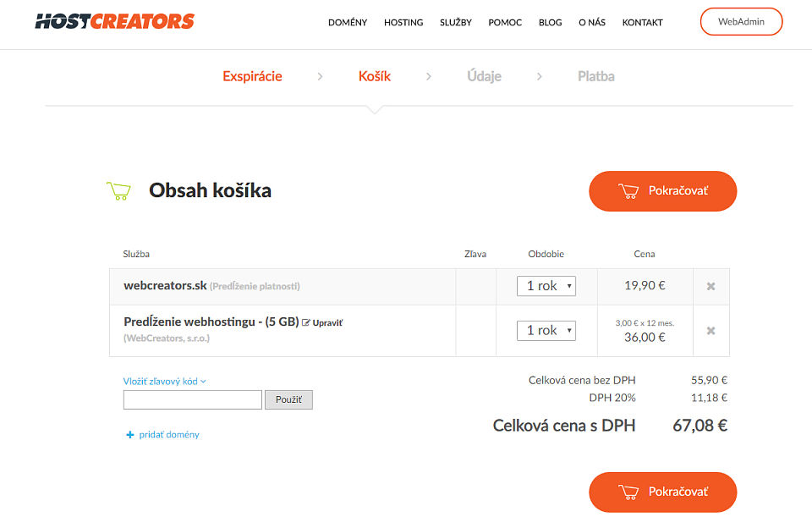Focus the discount code input field
812x528 pixels.
(x=193, y=399)
